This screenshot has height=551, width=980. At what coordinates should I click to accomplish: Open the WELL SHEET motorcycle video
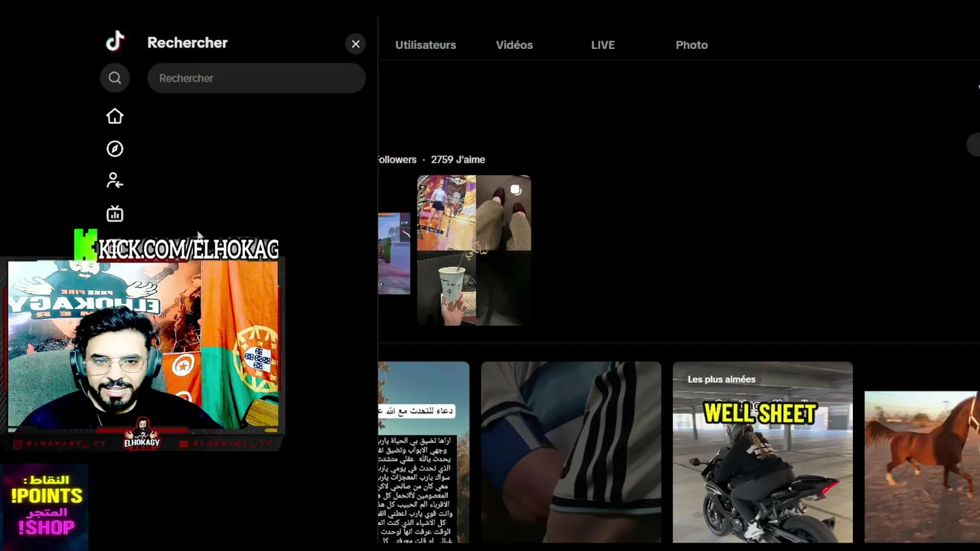(763, 452)
